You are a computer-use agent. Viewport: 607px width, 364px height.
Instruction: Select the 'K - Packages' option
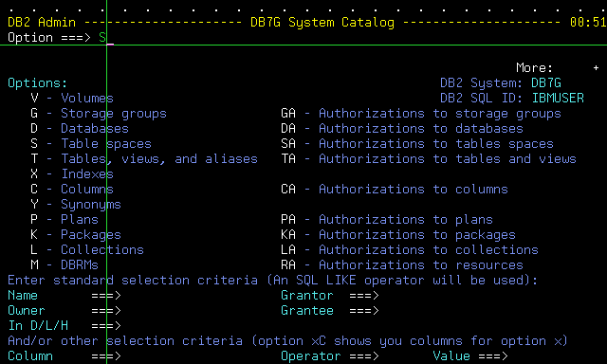point(76,234)
